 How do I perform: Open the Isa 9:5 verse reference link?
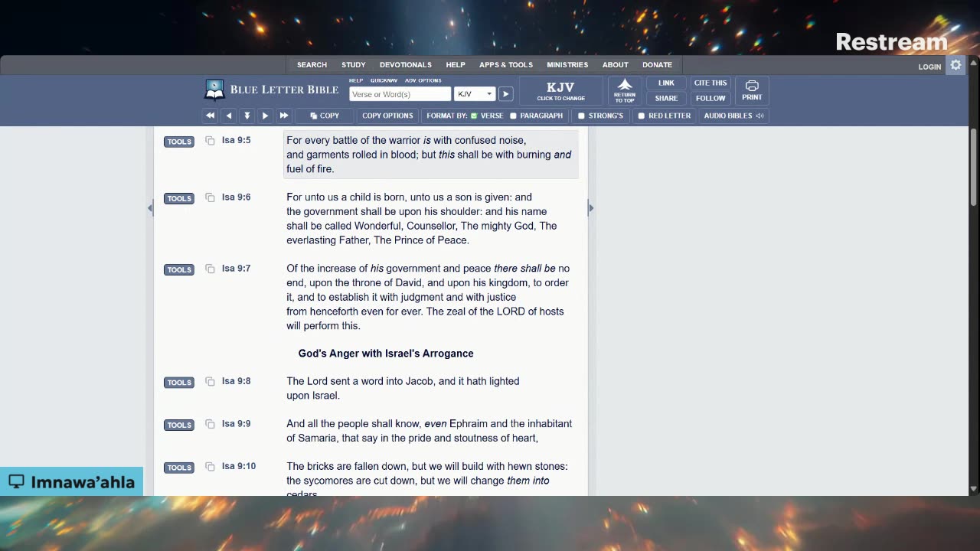point(237,141)
